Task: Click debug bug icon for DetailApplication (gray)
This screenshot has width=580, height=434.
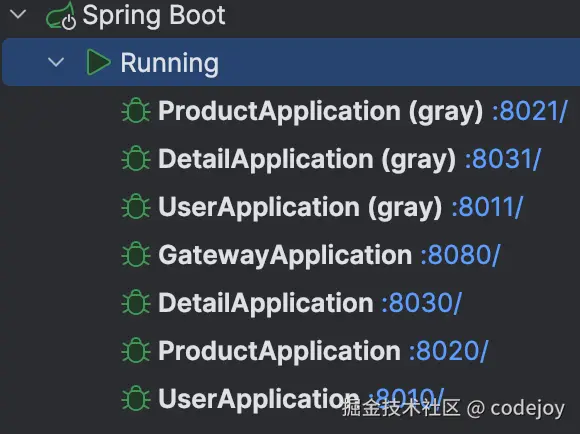Action: pyautogui.click(x=136, y=158)
